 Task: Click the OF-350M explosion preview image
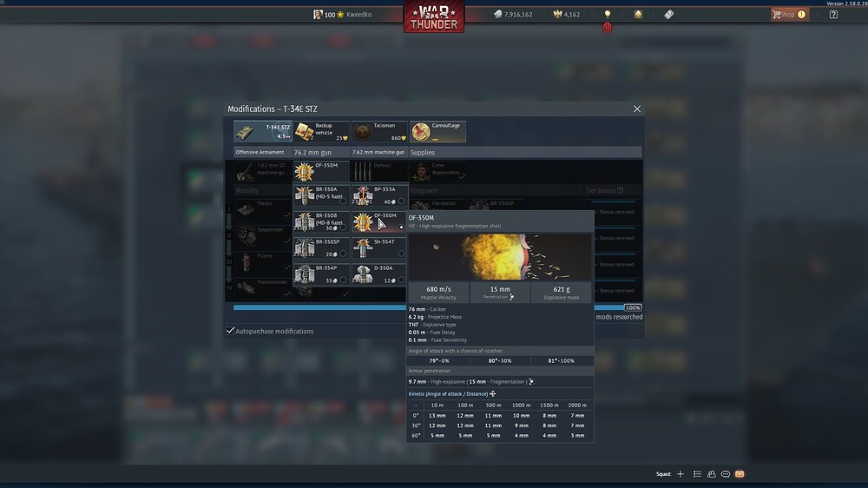tap(500, 256)
